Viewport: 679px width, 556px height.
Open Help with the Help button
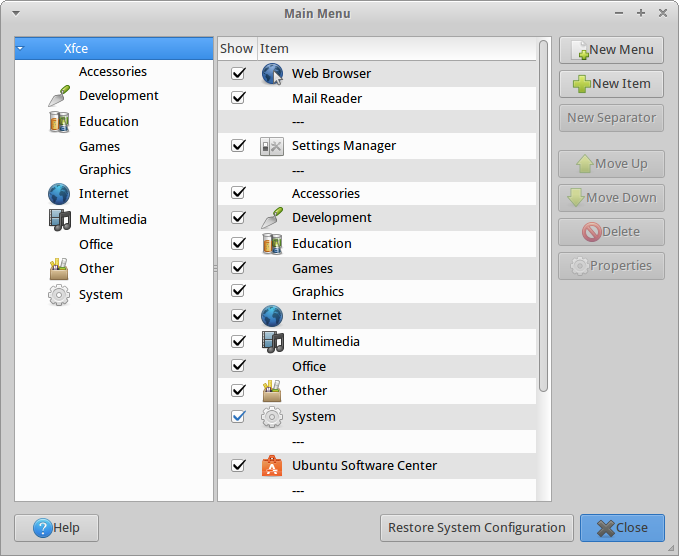point(56,528)
